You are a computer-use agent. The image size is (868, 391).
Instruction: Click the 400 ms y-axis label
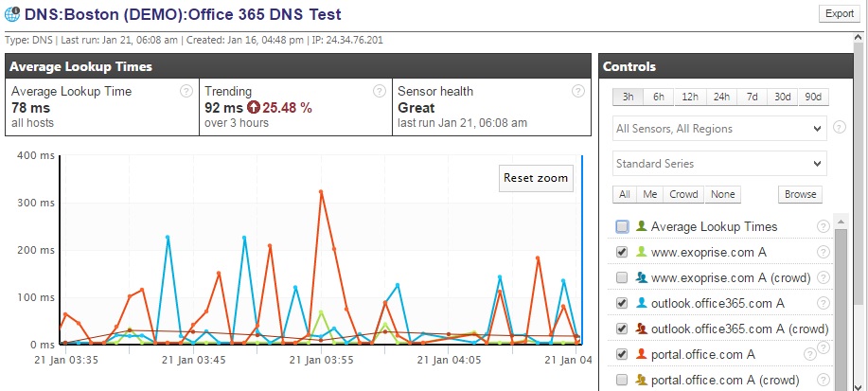pyautogui.click(x=36, y=155)
